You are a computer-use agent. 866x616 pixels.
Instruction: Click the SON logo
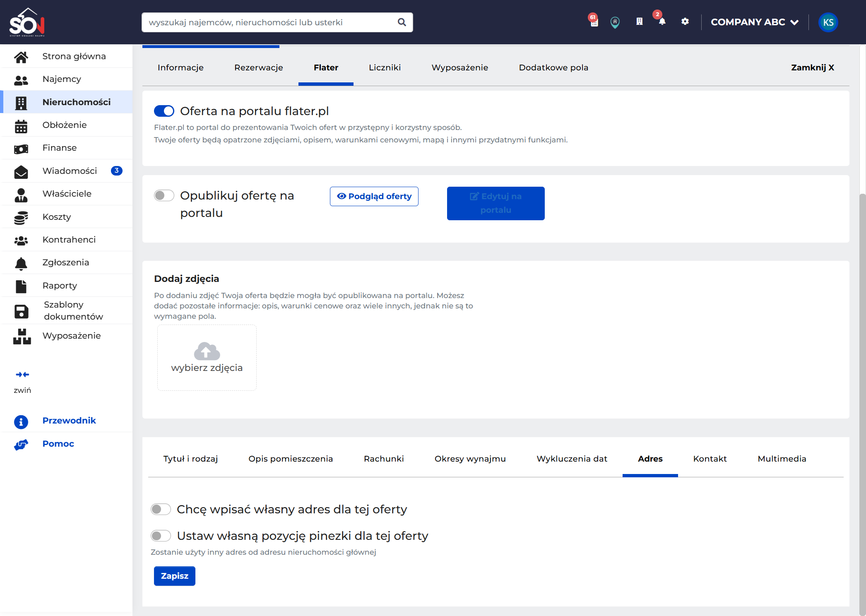(x=27, y=22)
